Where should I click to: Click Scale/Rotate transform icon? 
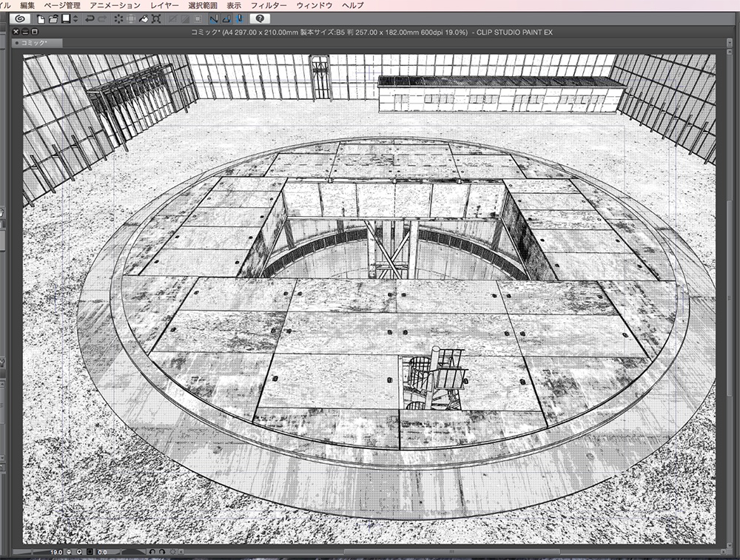tap(156, 19)
